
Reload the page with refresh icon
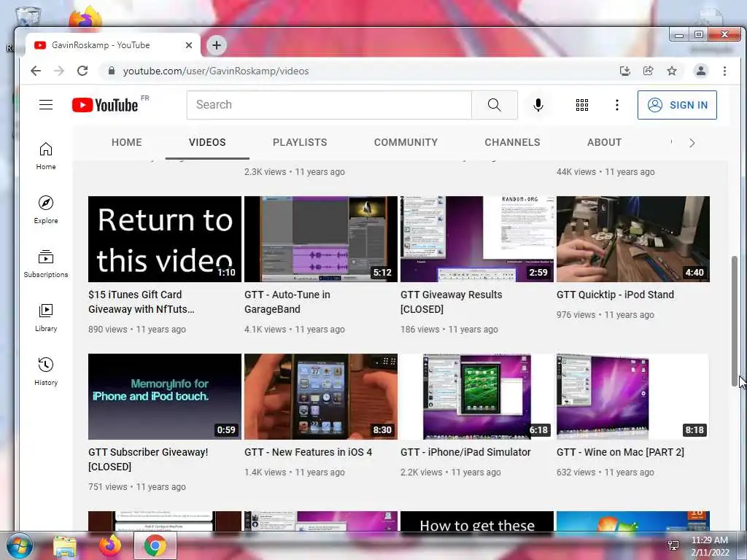[x=82, y=71]
